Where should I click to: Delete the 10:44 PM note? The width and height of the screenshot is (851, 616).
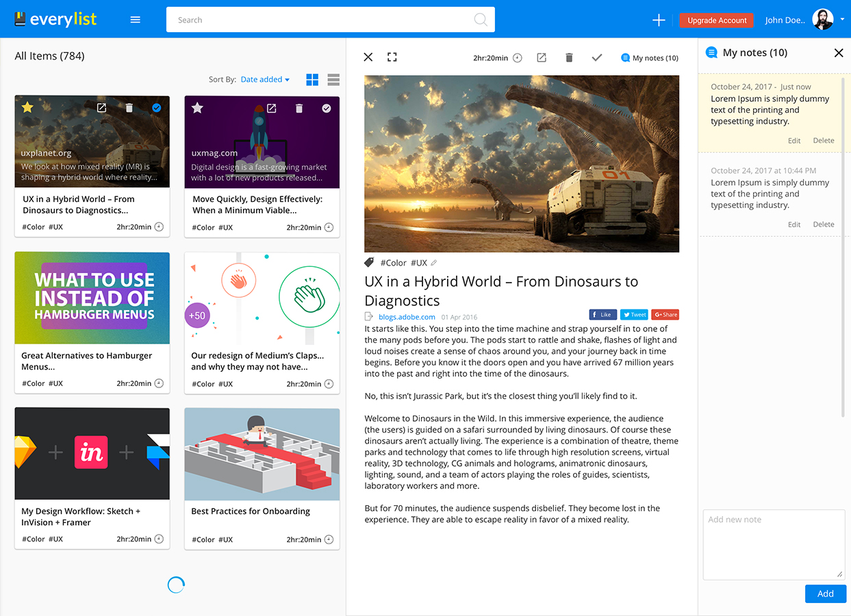click(x=824, y=224)
